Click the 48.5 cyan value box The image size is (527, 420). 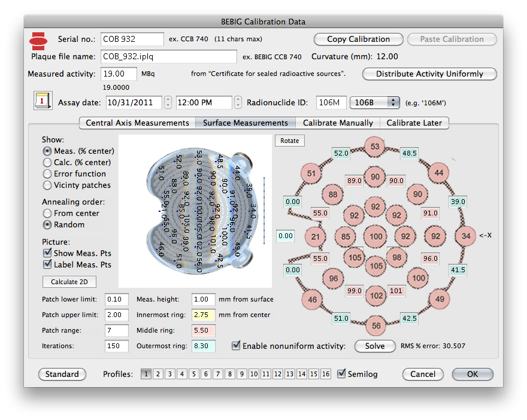pyautogui.click(x=410, y=153)
